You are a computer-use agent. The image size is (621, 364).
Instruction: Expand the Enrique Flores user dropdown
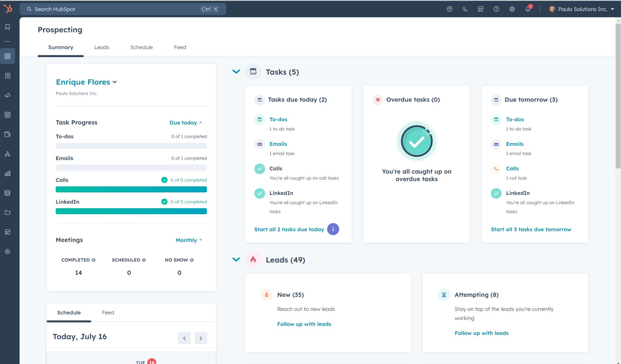[x=86, y=82]
